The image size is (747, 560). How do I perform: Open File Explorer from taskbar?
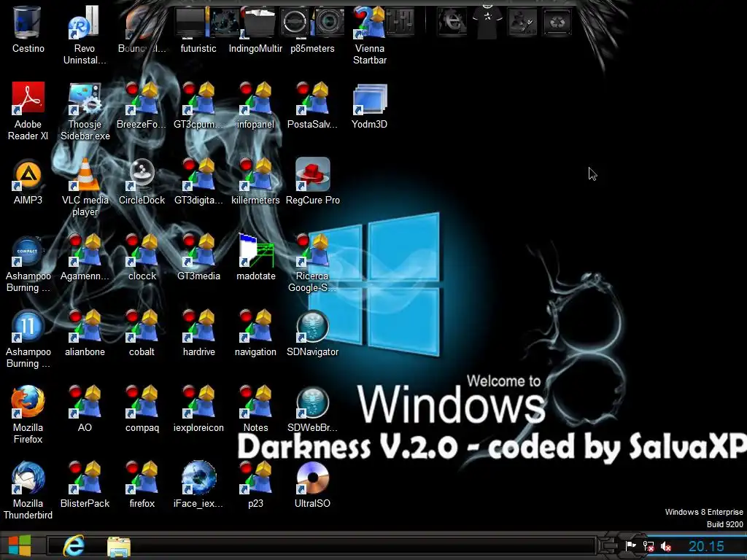coord(119,546)
